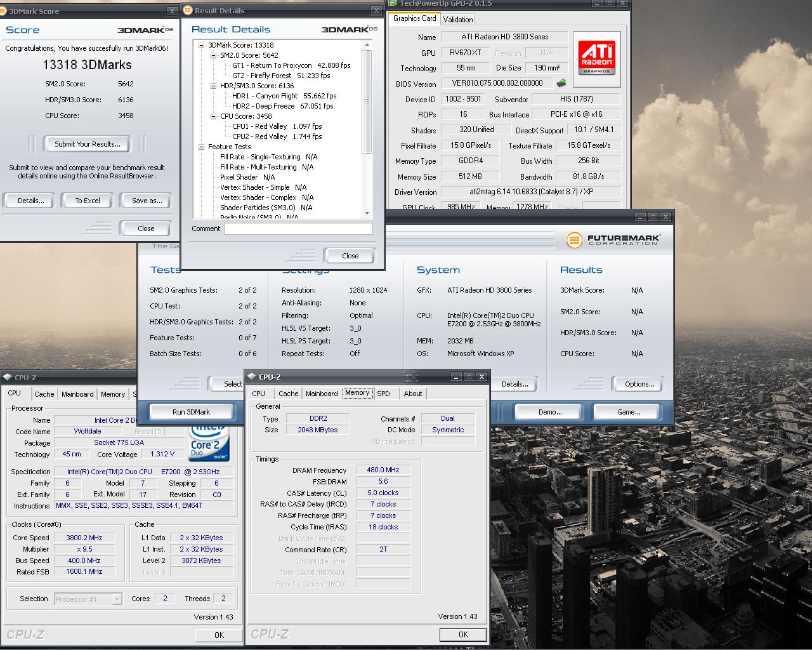812x650 pixels.
Task: Click the BIOS save chip icon in GPU-Z
Action: tap(561, 83)
